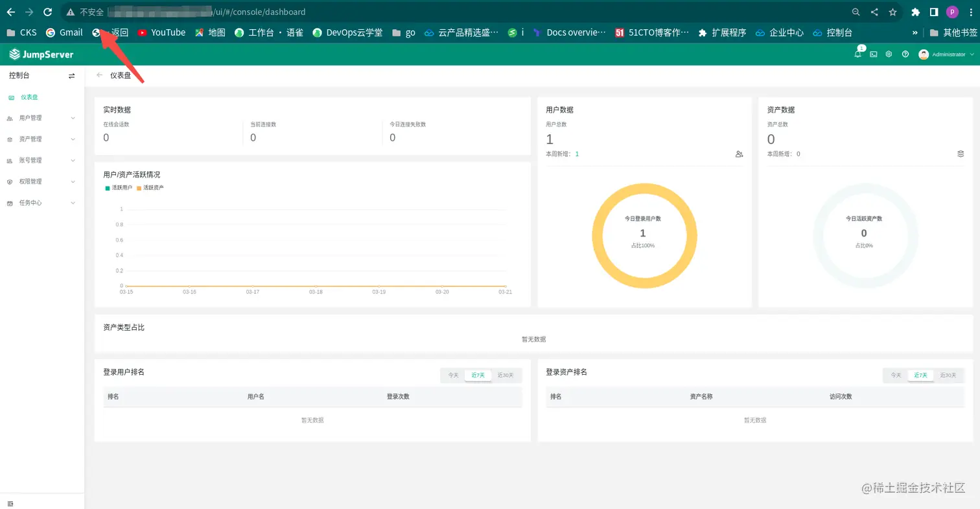
Task: Open the browser extensions puzzle icon
Action: (916, 12)
